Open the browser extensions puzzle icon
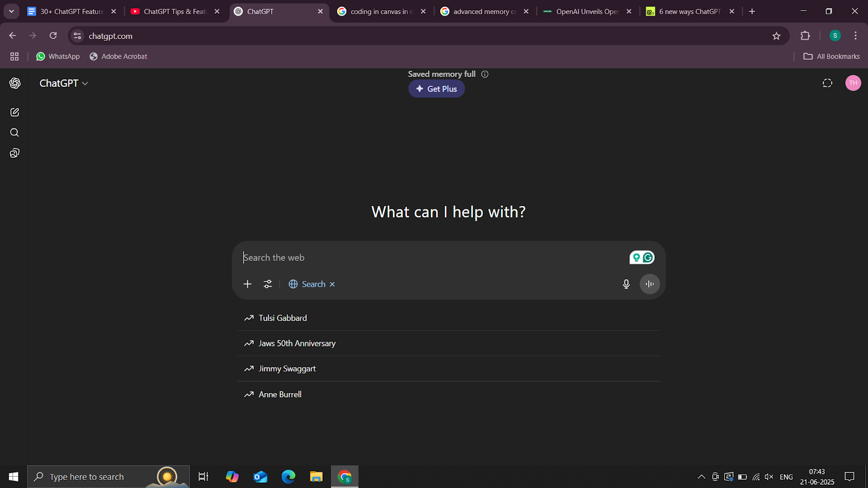 tap(805, 36)
